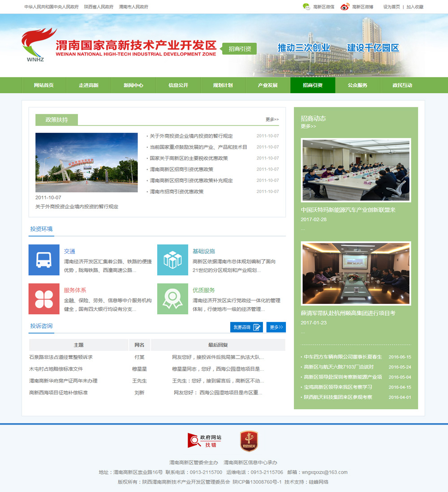Click the 基础设施 cube buildings icon

[x=172, y=260]
